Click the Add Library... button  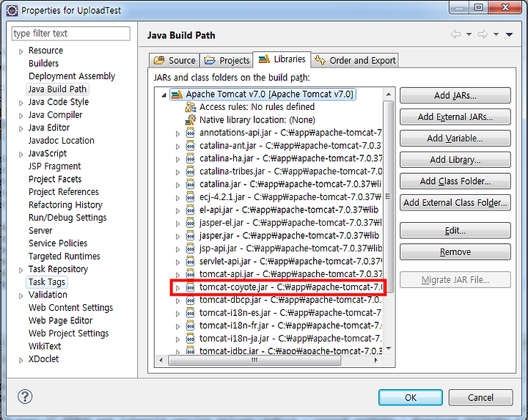pyautogui.click(x=455, y=160)
